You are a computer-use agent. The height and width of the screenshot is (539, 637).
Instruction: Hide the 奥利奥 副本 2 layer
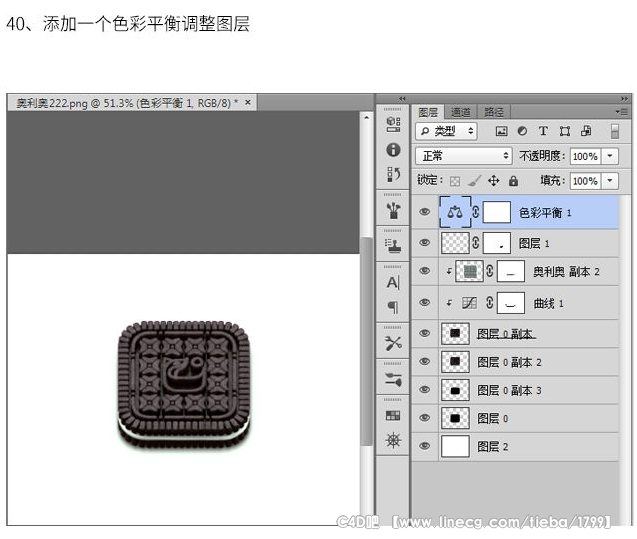coord(425,271)
